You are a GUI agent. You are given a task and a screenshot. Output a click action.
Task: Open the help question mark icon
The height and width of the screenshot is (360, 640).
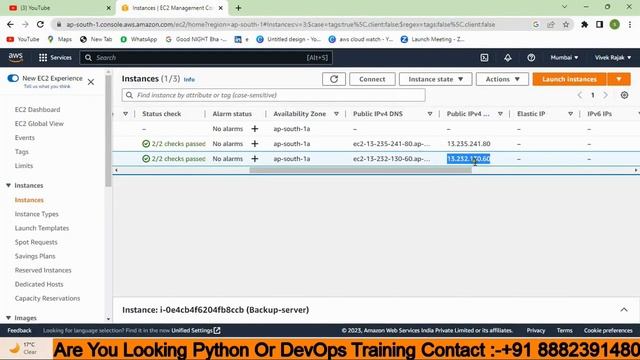(x=531, y=58)
